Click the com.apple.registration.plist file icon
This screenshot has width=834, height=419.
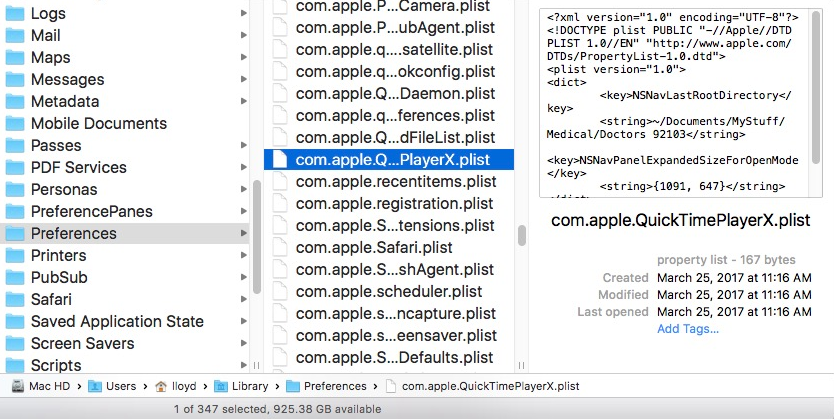pyautogui.click(x=280, y=203)
